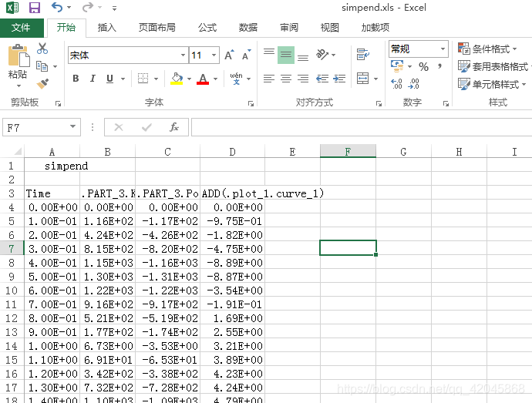Open the 插入 ribbon tab

tap(107, 28)
